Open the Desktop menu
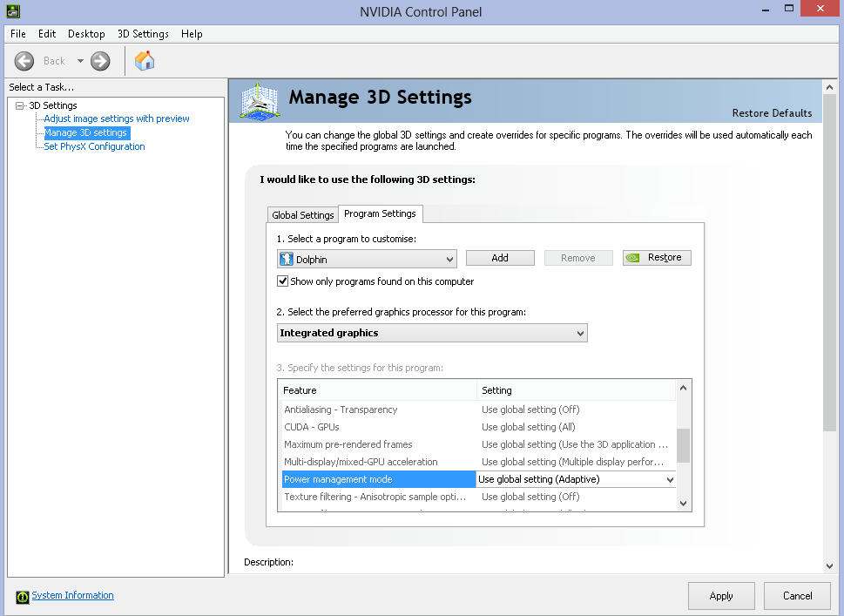The height and width of the screenshot is (616, 844). point(86,34)
